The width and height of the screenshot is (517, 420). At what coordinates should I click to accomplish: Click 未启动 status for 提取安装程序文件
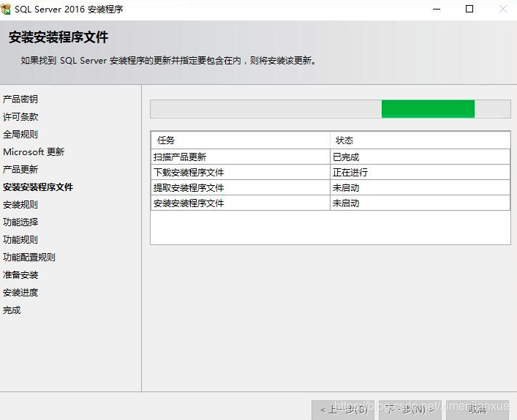tap(420, 188)
